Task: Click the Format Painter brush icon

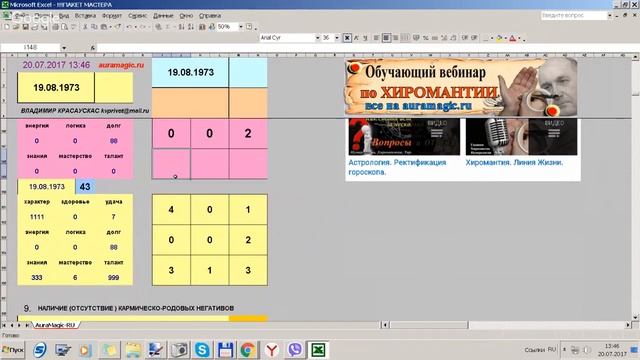Action: click(118, 27)
